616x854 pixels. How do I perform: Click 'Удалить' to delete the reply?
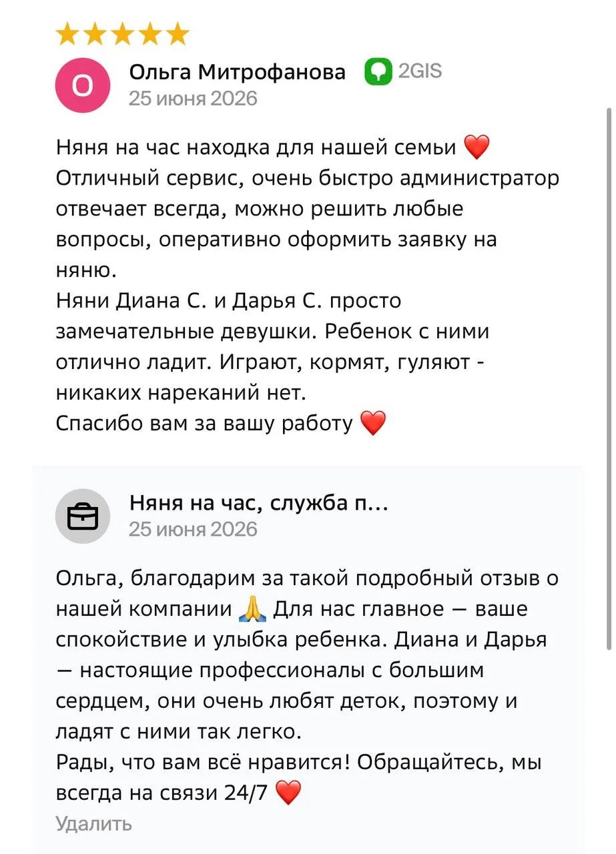[93, 823]
